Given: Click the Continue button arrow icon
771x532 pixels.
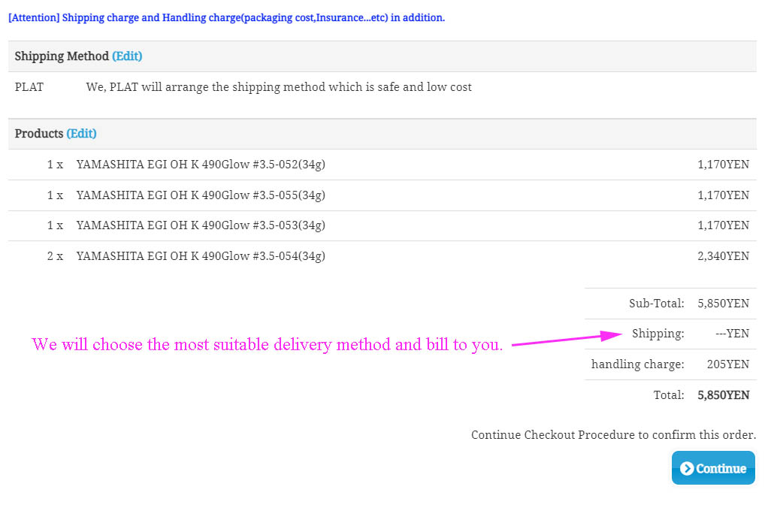Looking at the screenshot, I should [686, 468].
